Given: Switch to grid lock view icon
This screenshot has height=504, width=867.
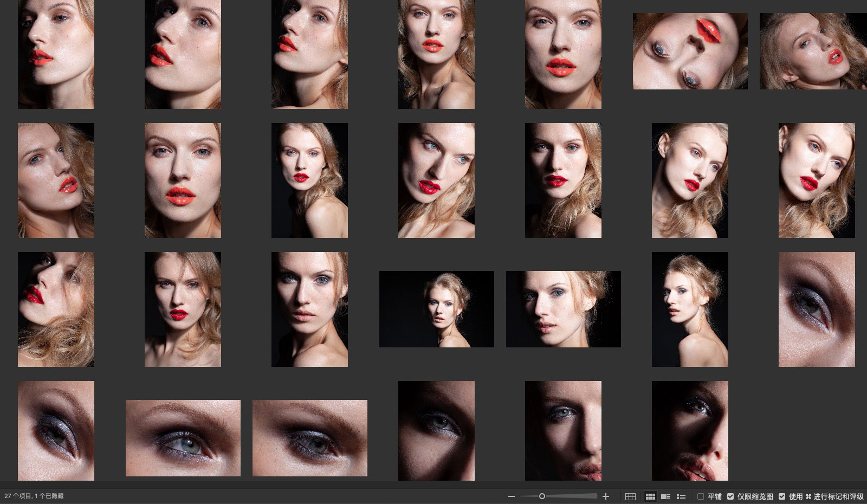Looking at the screenshot, I should pos(630,496).
